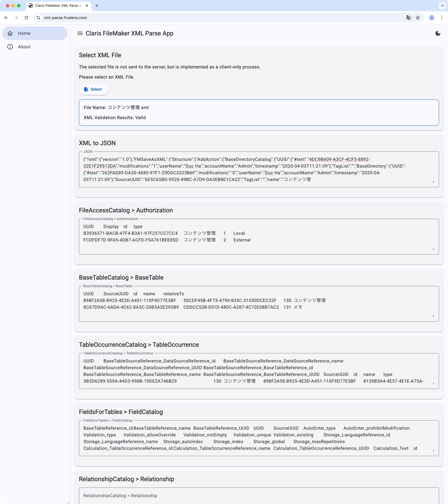
Task: Open the About sidebar item
Action: pyautogui.click(x=35, y=47)
